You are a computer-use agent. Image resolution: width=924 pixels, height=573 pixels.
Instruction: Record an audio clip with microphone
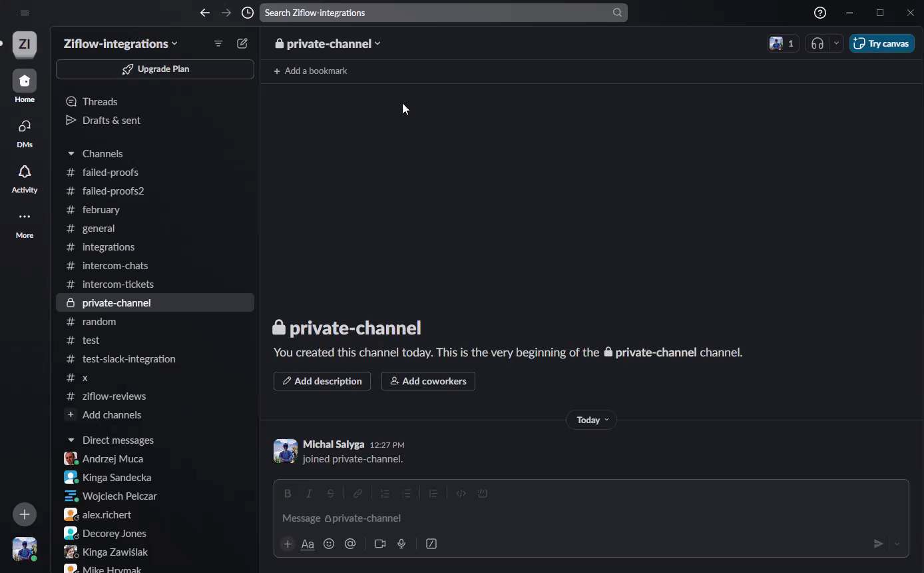coord(401,544)
